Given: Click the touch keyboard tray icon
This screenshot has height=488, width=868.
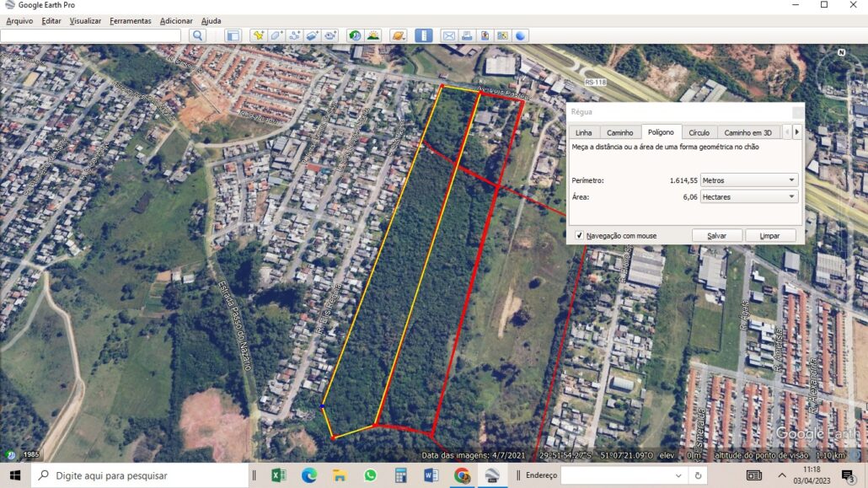Looking at the screenshot, I should pyautogui.click(x=754, y=475).
